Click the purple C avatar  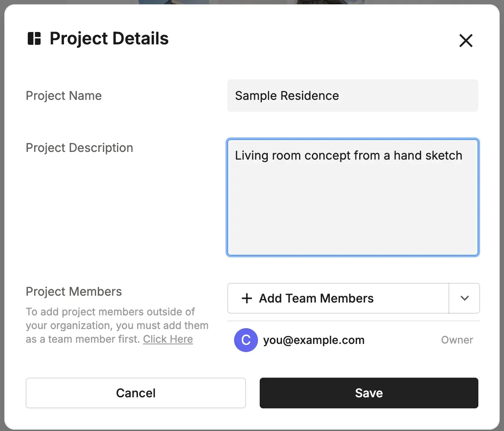click(246, 340)
